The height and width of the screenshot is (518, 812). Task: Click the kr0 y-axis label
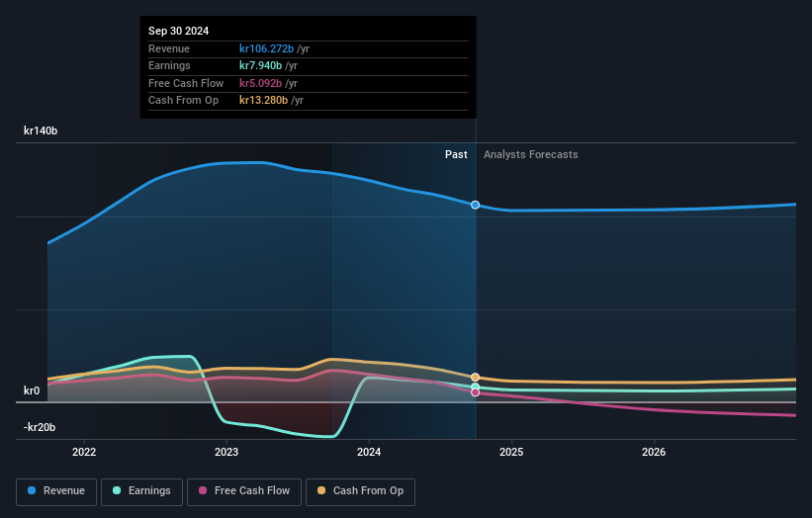pyautogui.click(x=32, y=390)
